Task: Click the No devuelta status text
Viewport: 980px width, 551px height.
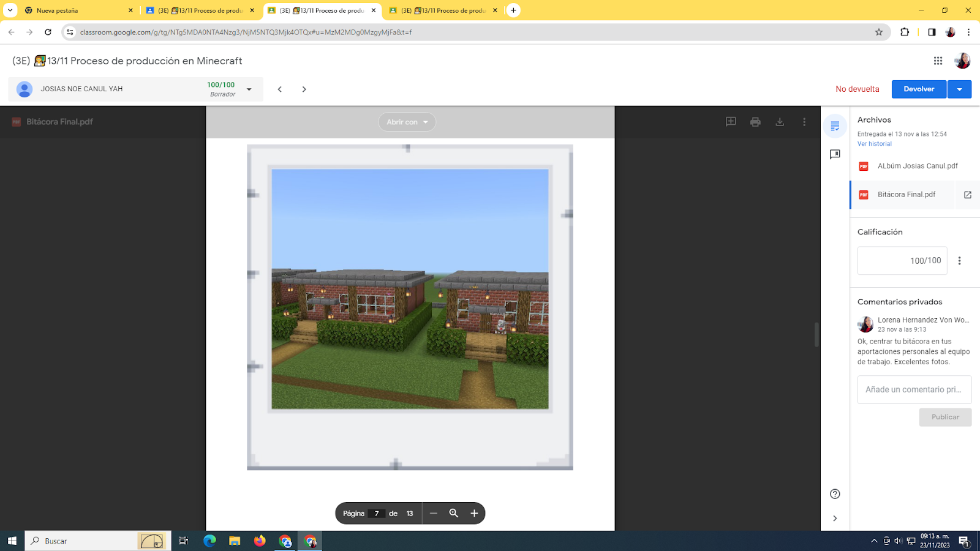Action: click(x=858, y=89)
